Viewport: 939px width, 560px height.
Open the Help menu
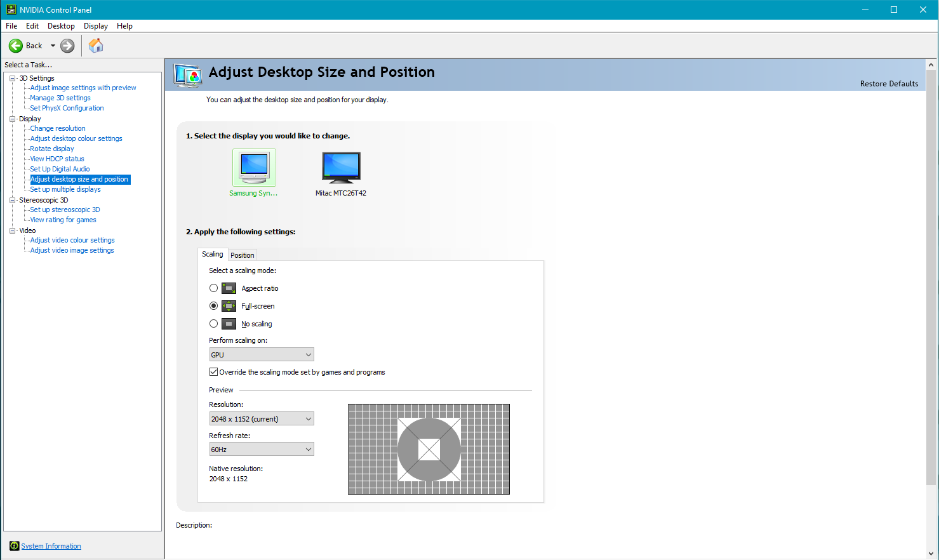124,26
